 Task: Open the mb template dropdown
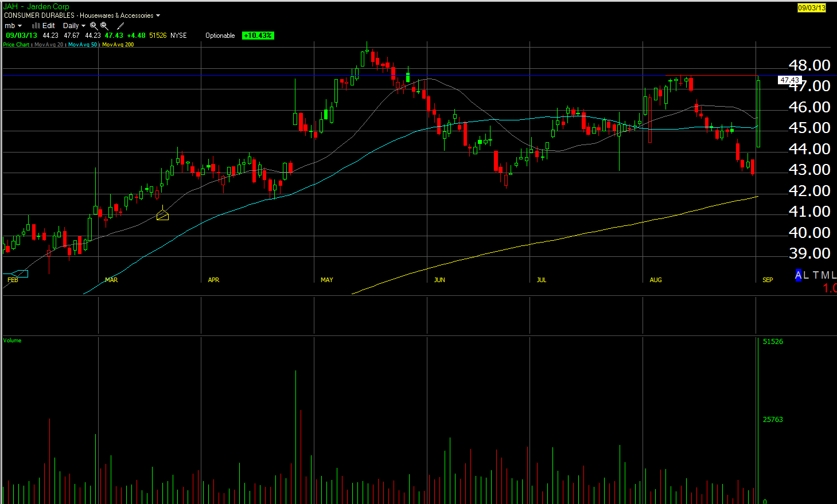click(13, 26)
